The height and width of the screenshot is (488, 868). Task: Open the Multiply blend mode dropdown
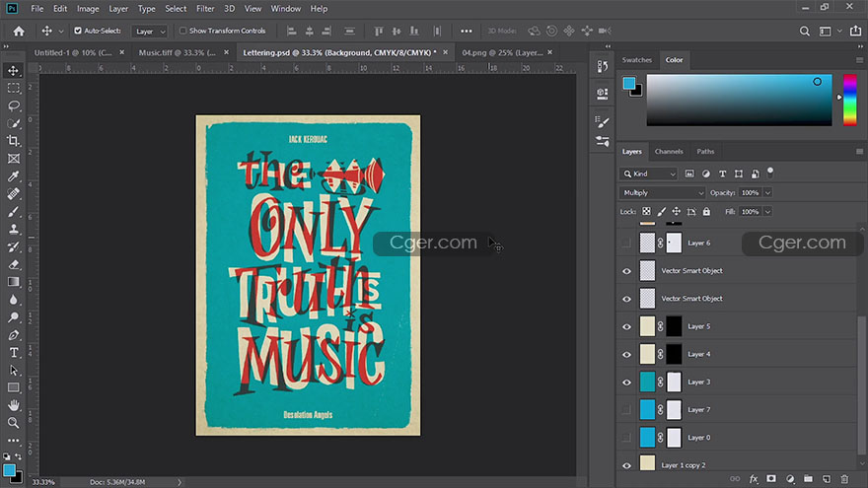(x=662, y=192)
